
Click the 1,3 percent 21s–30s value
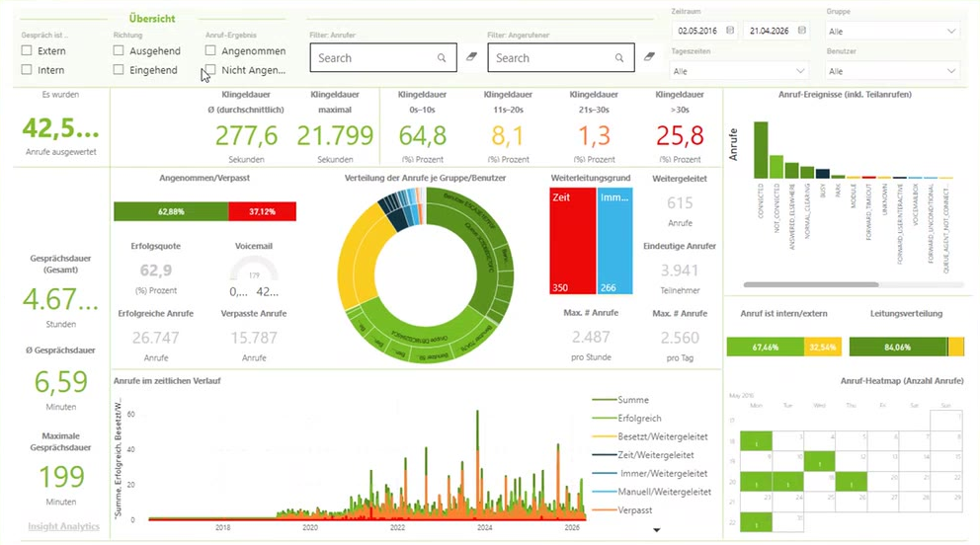pyautogui.click(x=594, y=135)
